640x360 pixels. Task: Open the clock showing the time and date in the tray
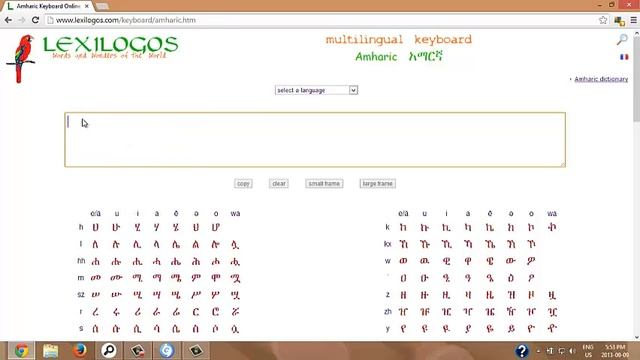click(615, 351)
